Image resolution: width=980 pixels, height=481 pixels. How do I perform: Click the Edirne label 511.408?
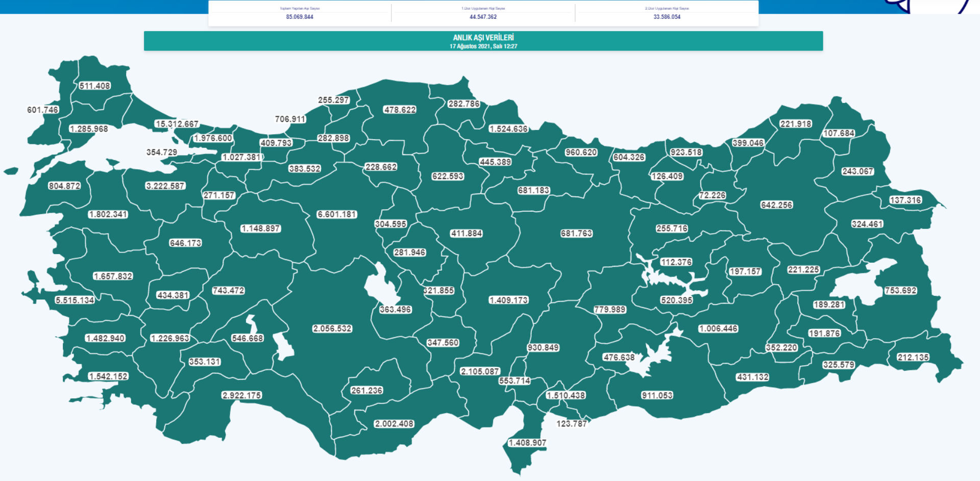click(95, 86)
